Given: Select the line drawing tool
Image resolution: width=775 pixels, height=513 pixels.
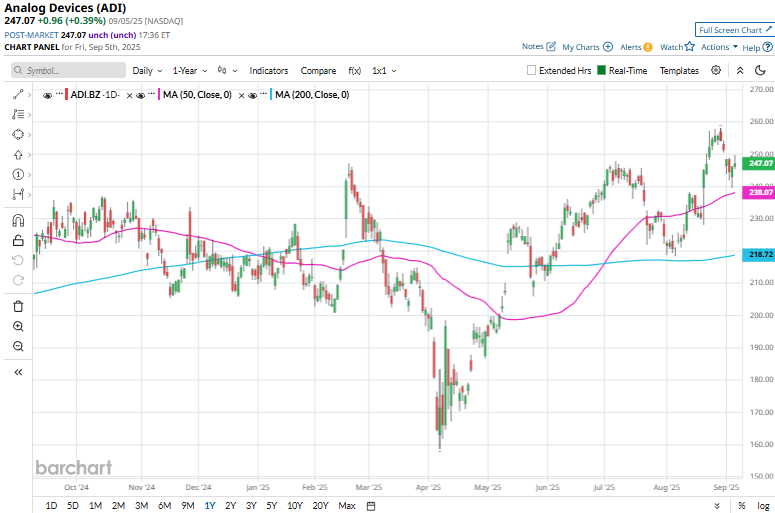Looking at the screenshot, I should pyautogui.click(x=18, y=94).
